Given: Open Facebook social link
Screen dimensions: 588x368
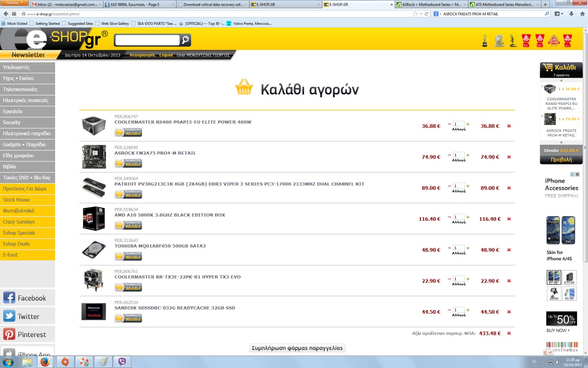Looking at the screenshot, I should point(28,298).
